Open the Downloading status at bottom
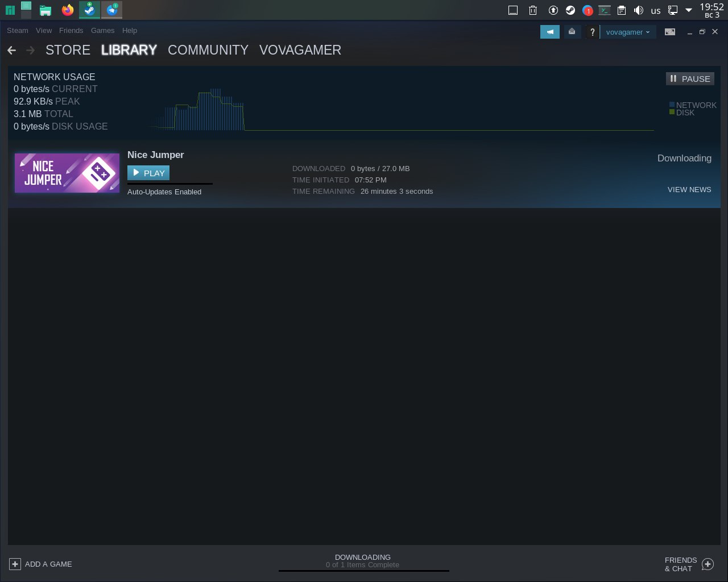This screenshot has height=582, width=728. (x=363, y=557)
